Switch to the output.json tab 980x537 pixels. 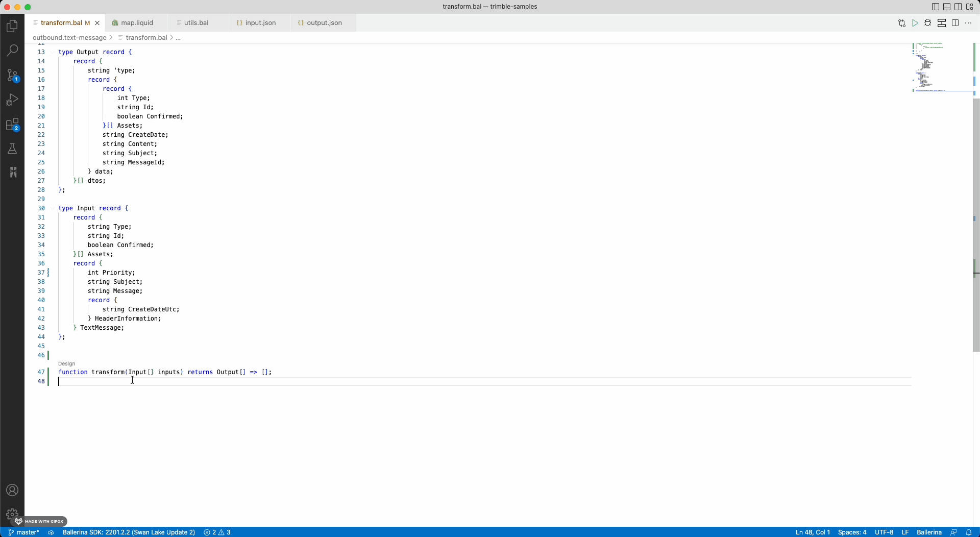(x=324, y=23)
